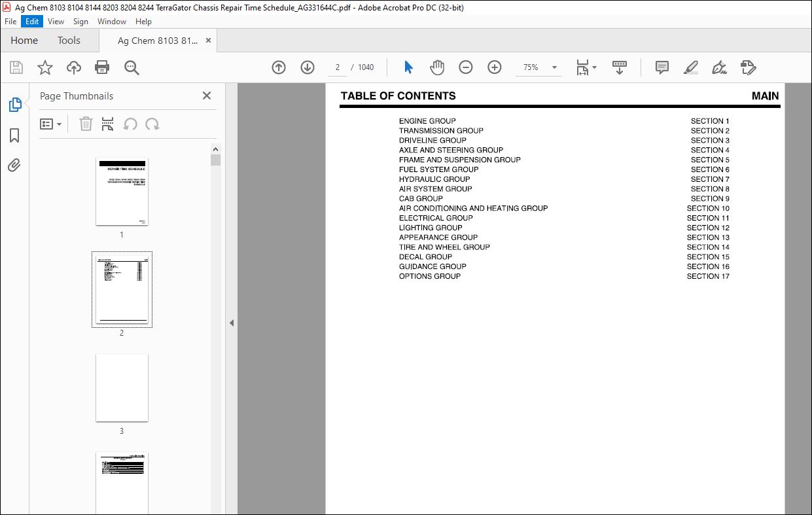Open the Sign document pen tool

(719, 67)
